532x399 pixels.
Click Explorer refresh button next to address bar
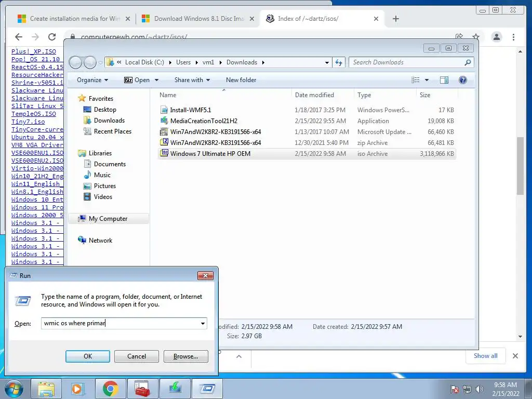(339, 62)
